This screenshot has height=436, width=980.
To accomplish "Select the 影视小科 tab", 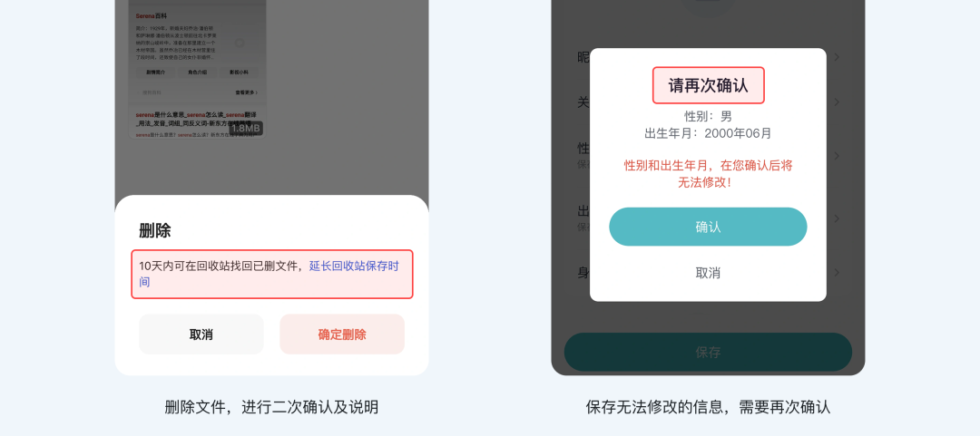I will (x=239, y=73).
